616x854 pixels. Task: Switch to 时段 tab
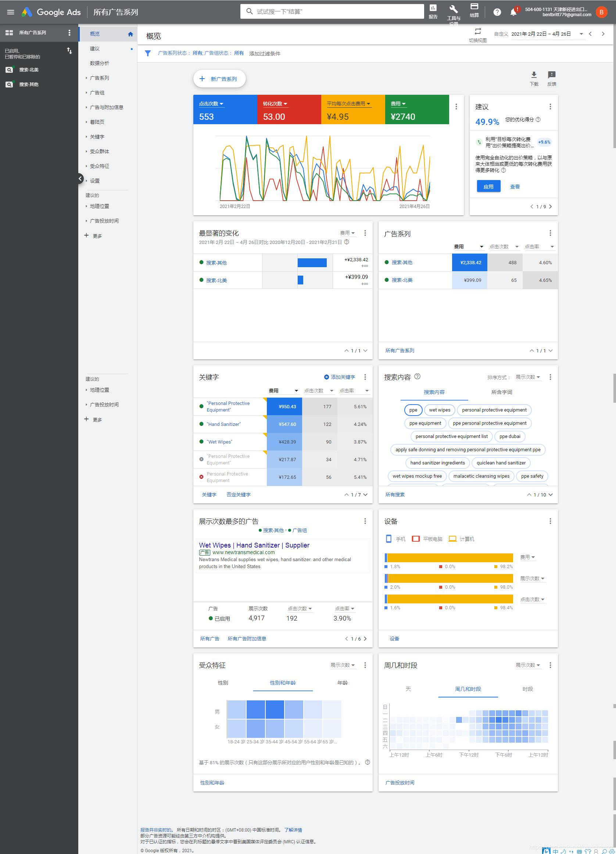(527, 689)
